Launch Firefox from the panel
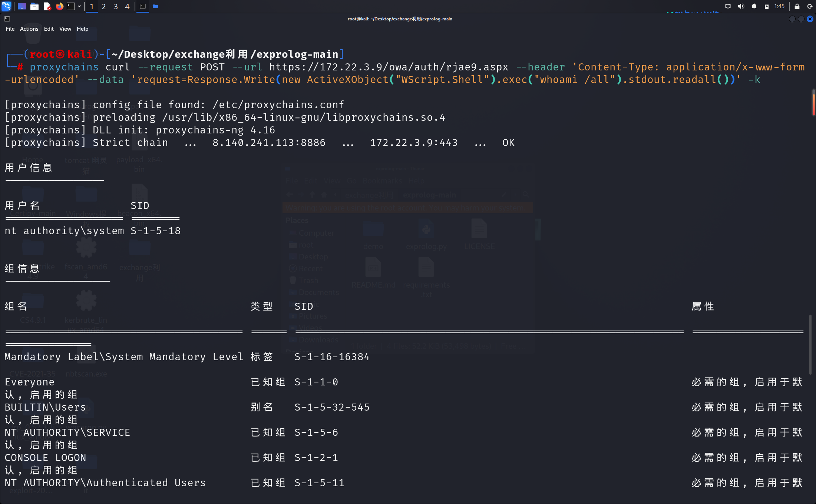Viewport: 816px width, 504px height. coord(59,6)
